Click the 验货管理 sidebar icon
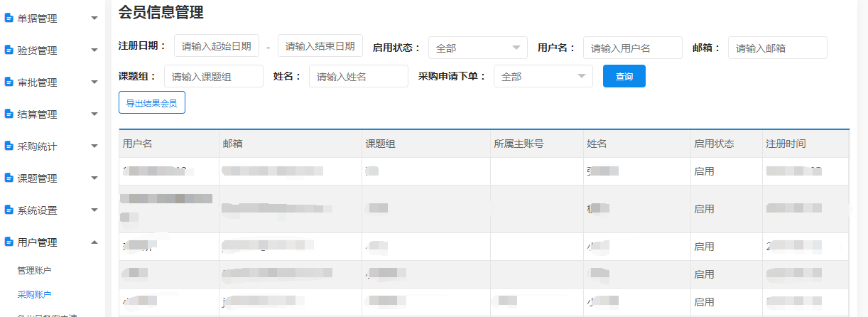Image resolution: width=868 pixels, height=317 pixels. click(9, 50)
